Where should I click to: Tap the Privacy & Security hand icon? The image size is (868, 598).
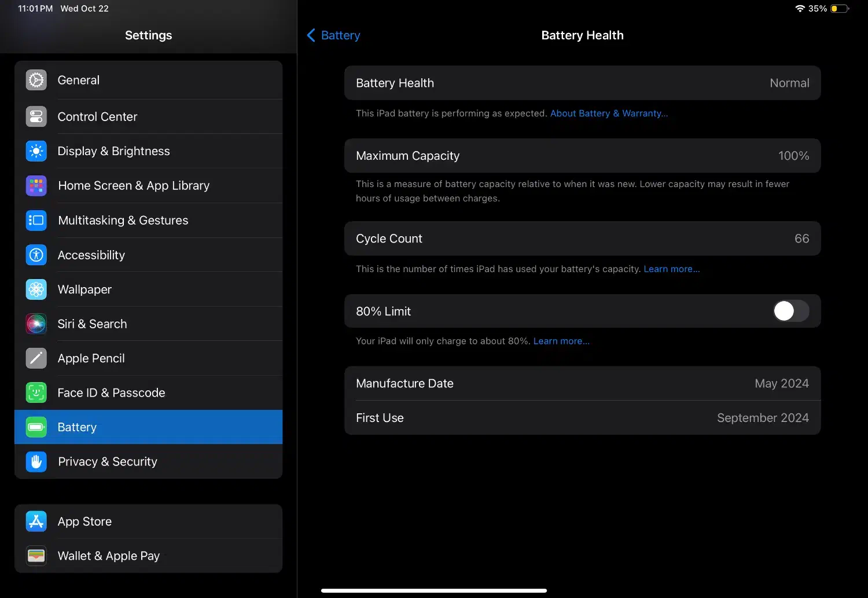(x=36, y=461)
